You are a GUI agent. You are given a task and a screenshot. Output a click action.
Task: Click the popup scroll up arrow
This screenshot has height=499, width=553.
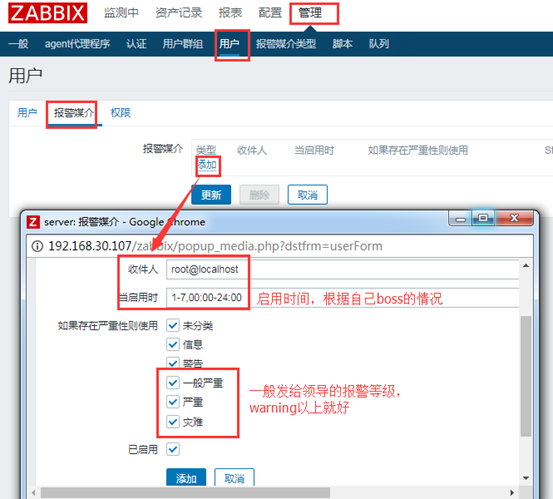[526, 266]
